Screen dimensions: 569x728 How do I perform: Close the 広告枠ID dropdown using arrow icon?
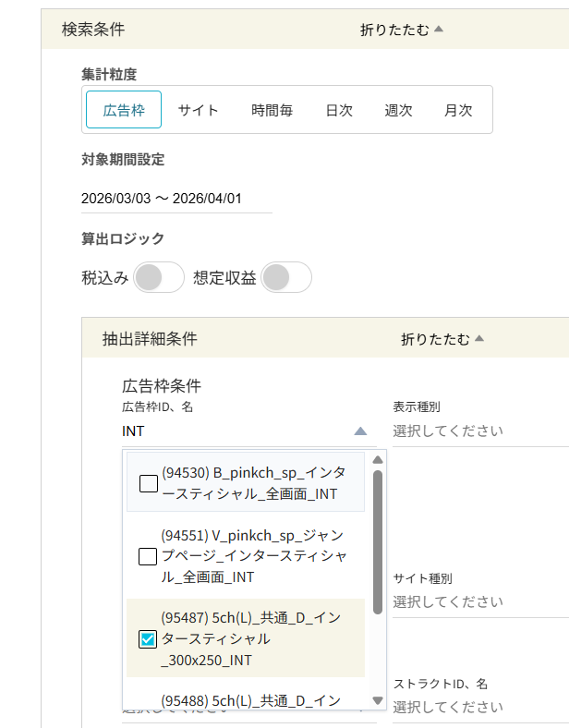[360, 431]
